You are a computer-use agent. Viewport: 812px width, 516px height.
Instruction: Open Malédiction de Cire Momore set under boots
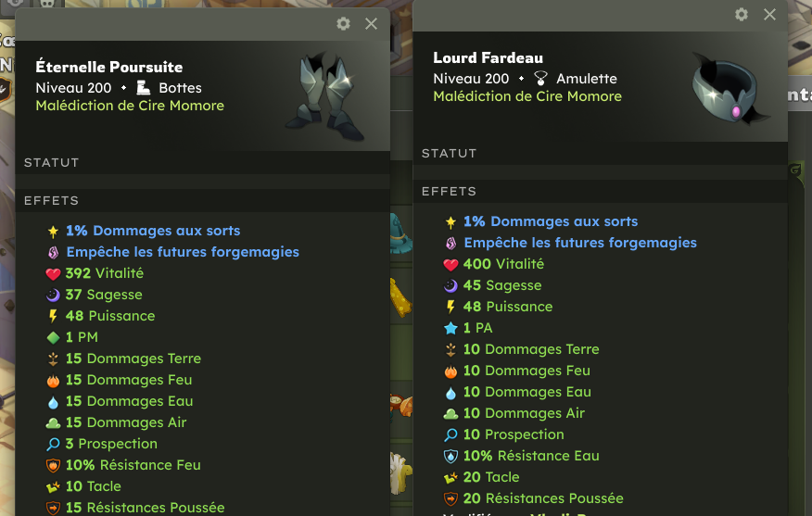coord(130,106)
